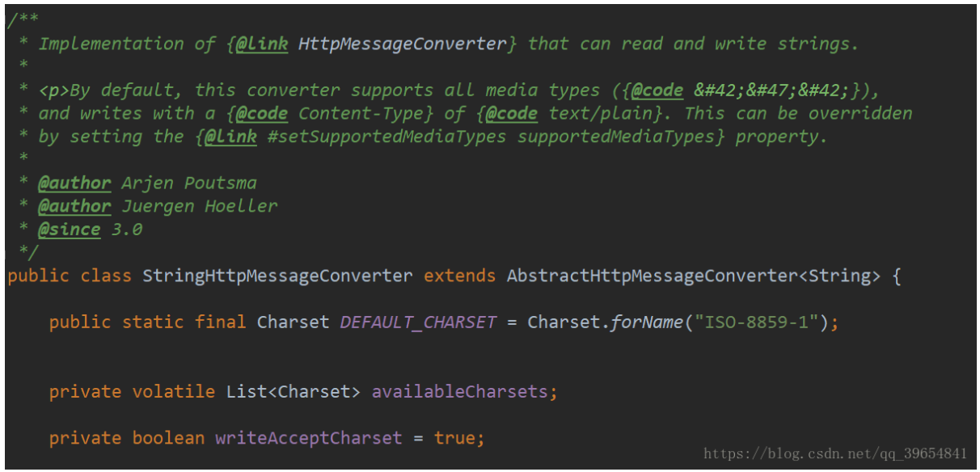Screen dimensions: 980x472
Task: Click the blog.csdn.net watermark URL
Action: pyautogui.click(x=835, y=453)
